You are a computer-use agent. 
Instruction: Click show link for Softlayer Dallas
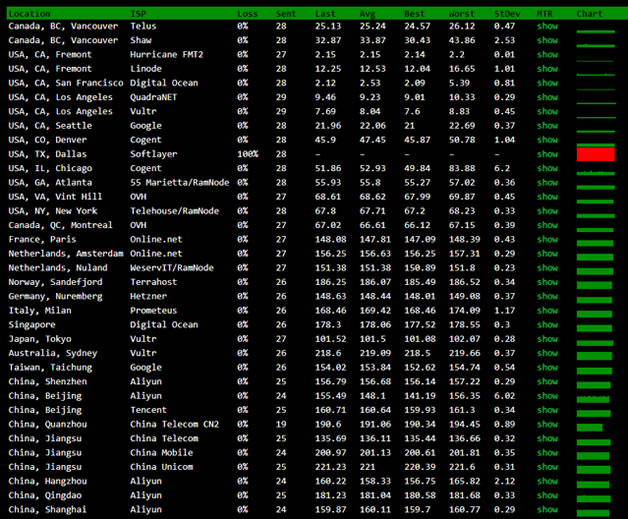point(547,154)
